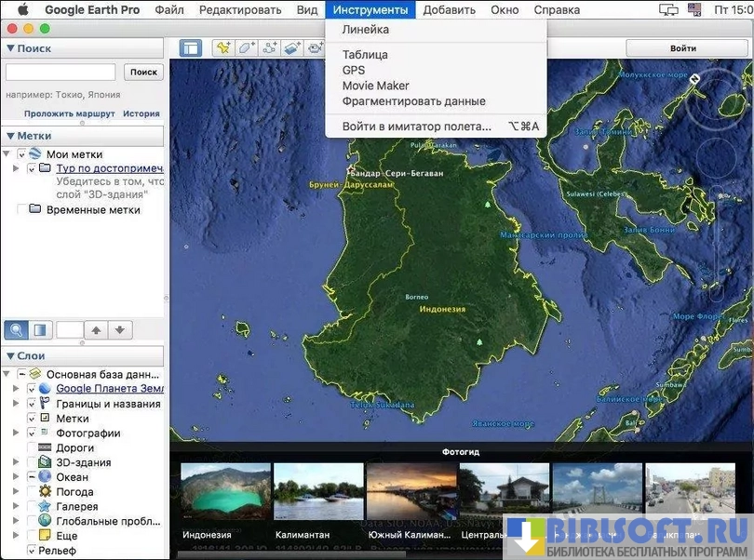
Task: Click the Add Placemark pin icon
Action: click(x=222, y=48)
